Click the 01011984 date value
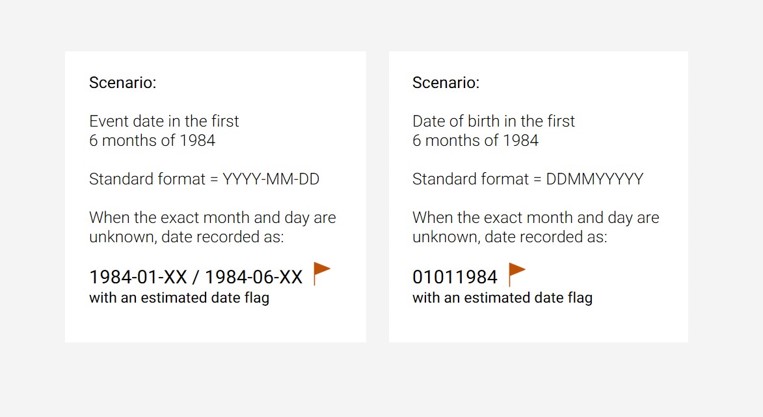763x417 pixels. [x=454, y=277]
